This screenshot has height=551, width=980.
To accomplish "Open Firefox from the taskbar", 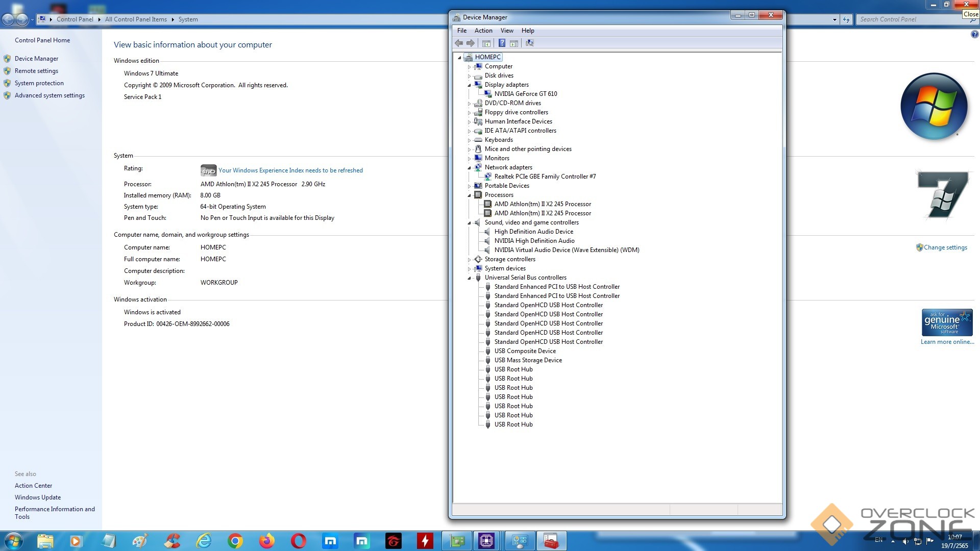I will coord(267,541).
